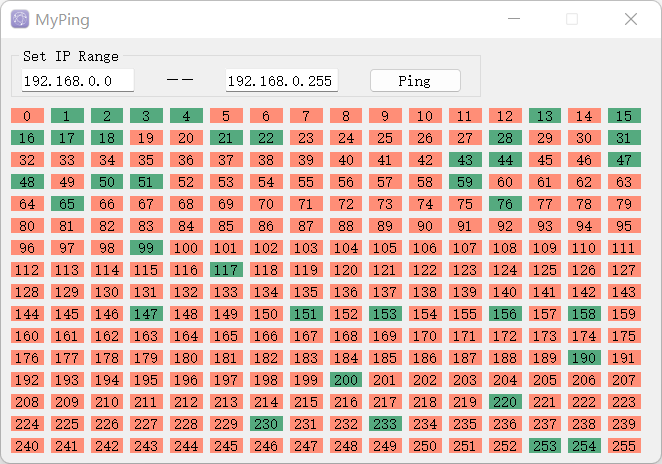The height and width of the screenshot is (464, 662).
Task: Select the red host cell 63
Action: click(x=624, y=182)
